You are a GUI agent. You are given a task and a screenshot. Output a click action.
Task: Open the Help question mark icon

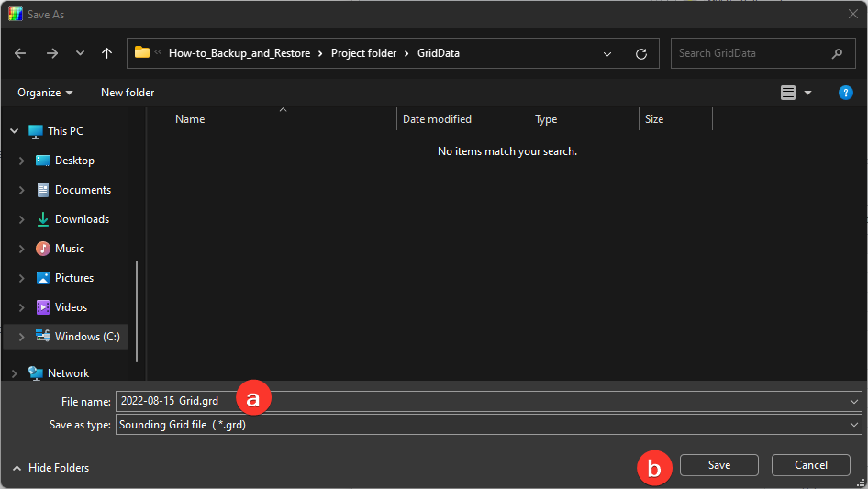point(846,93)
